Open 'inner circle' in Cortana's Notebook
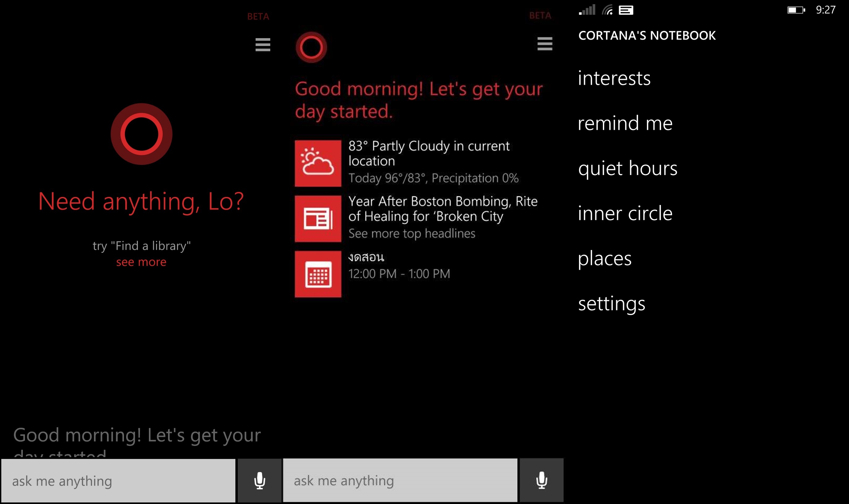The image size is (849, 504). pos(625,213)
